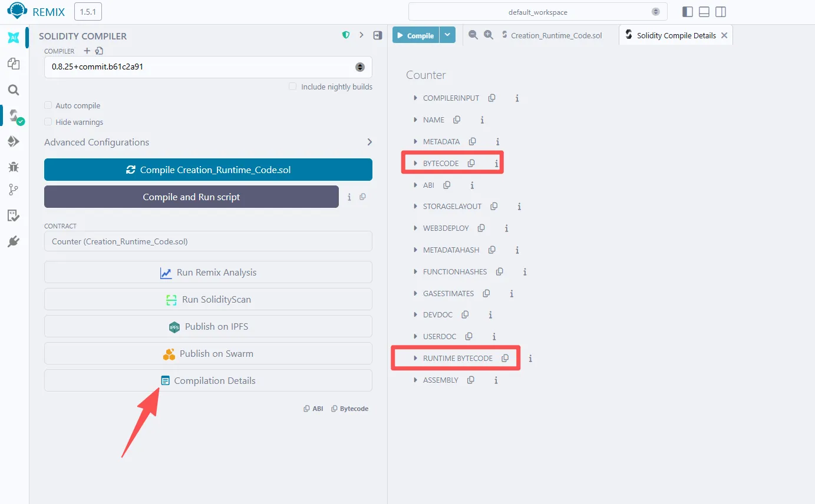Open Deploy & Run Transactions icon
This screenshot has width=815, height=504.
(x=13, y=141)
